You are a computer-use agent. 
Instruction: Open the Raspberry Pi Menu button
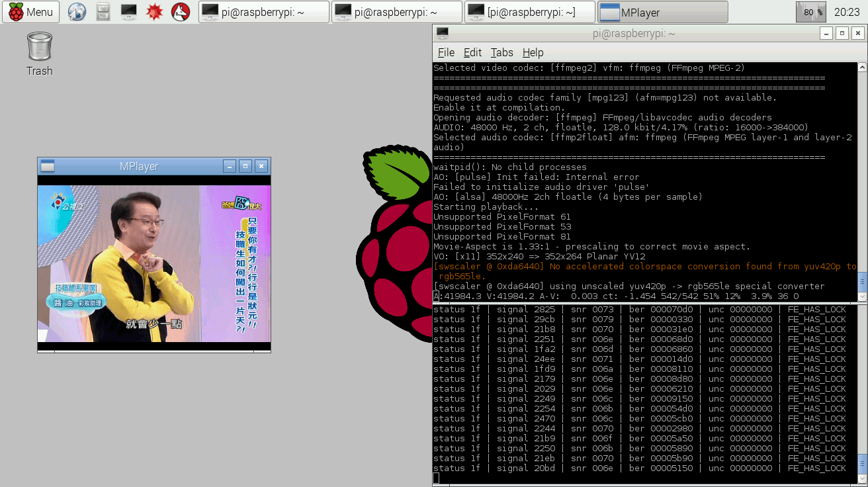point(30,12)
